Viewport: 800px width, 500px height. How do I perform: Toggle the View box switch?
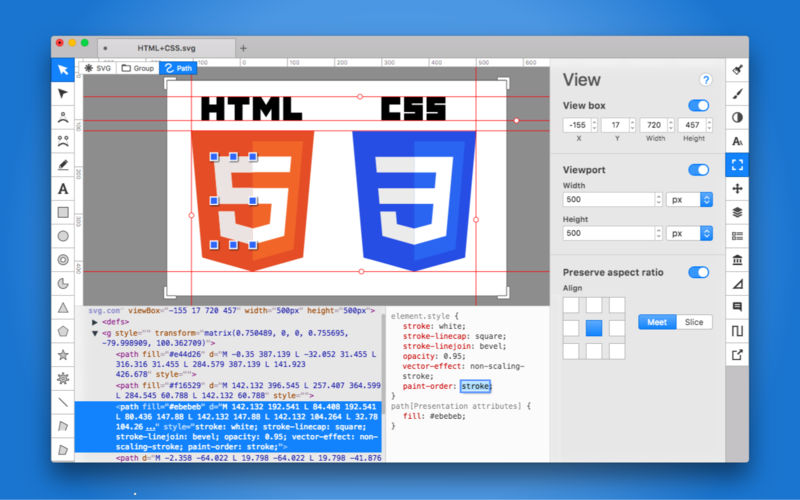point(698,105)
